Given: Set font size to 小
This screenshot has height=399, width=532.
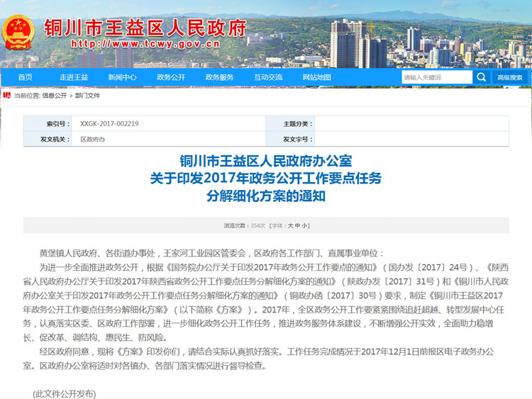Looking at the screenshot, I should 304,225.
